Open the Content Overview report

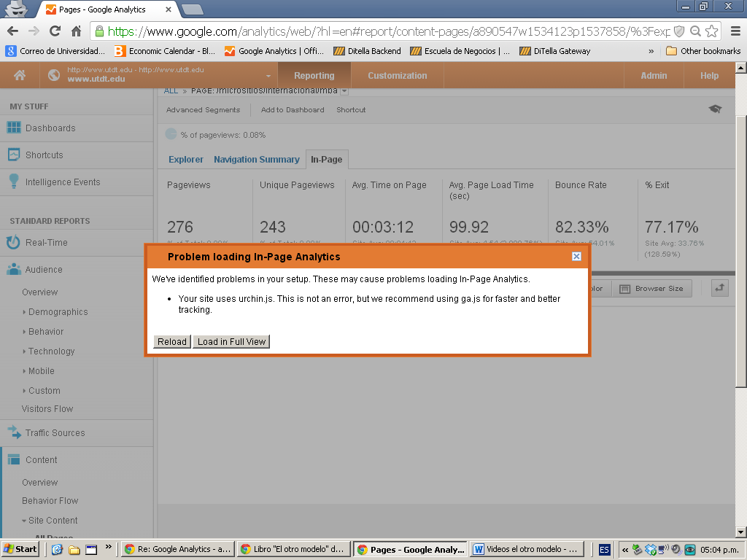pyautogui.click(x=39, y=483)
